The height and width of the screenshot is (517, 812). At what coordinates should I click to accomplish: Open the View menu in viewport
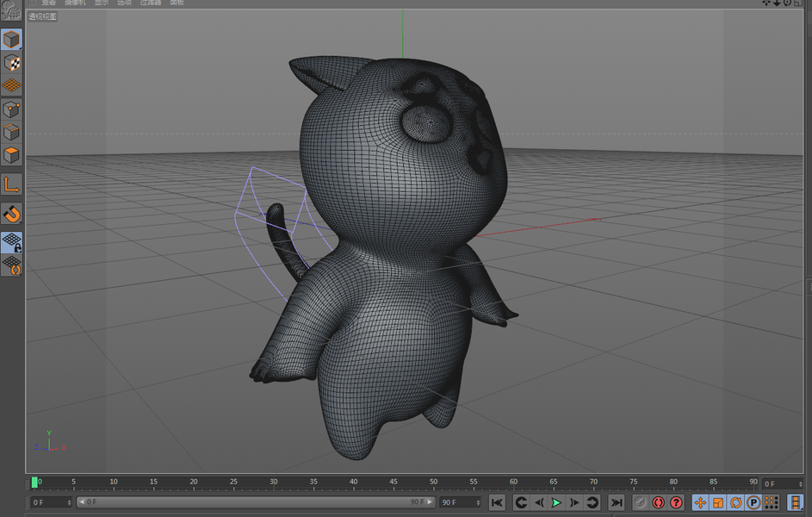(x=49, y=2)
